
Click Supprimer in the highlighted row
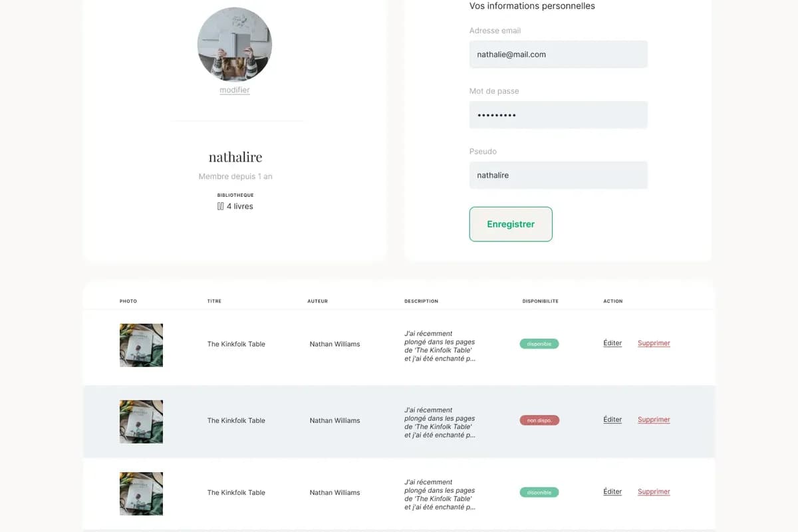tap(654, 420)
